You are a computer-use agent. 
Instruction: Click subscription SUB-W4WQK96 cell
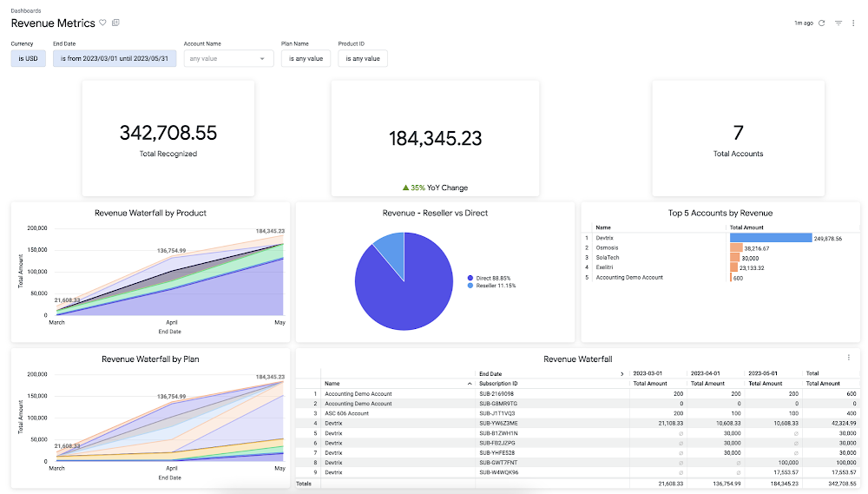[x=499, y=472]
